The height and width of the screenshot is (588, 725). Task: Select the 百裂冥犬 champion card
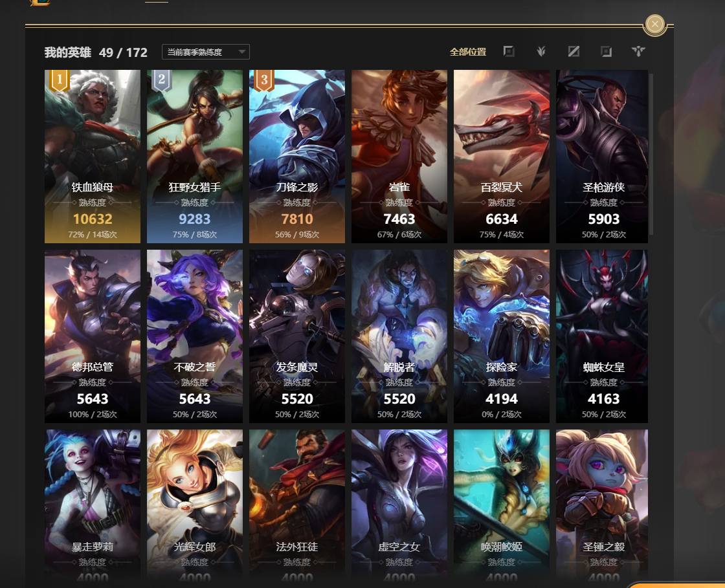501,156
